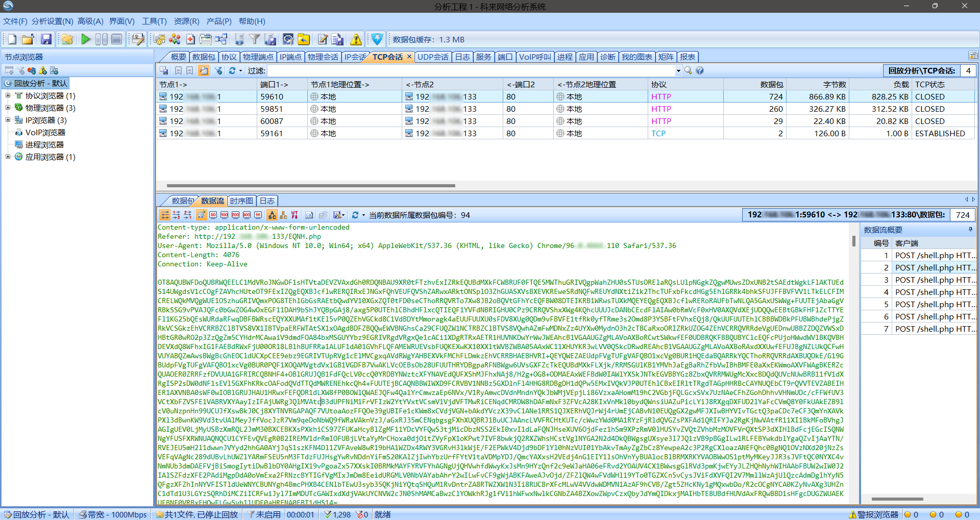Click the green start playback button
The image size is (980, 520).
(86, 39)
